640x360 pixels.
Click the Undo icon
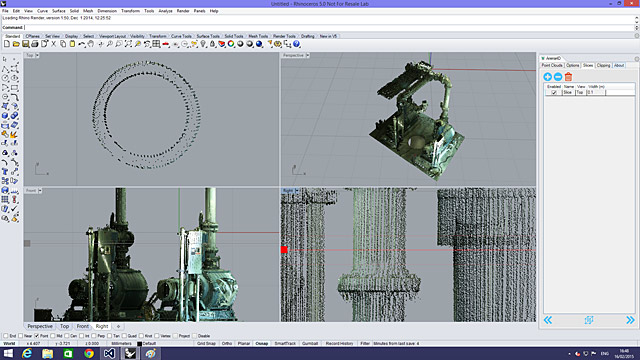coord(82,44)
